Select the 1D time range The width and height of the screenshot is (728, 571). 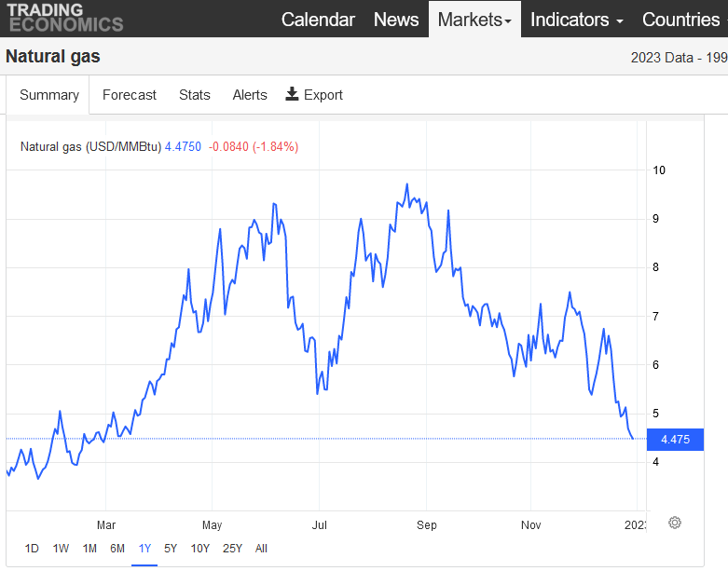(x=32, y=549)
